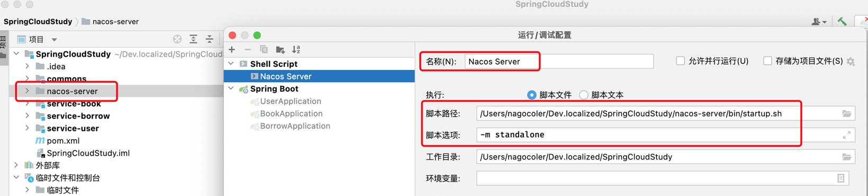Locate opened file in project tree
The image size is (868, 196).
(x=177, y=39)
